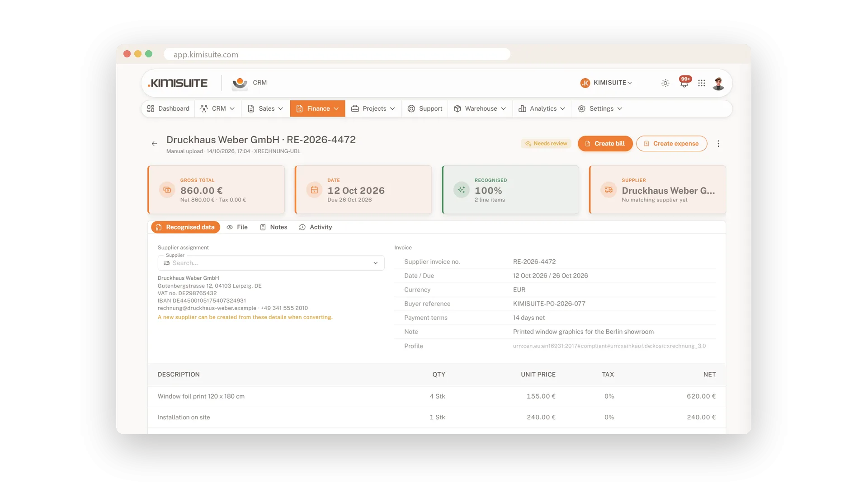
Task: Expand the Projects navigation dropdown
Action: 373,108
